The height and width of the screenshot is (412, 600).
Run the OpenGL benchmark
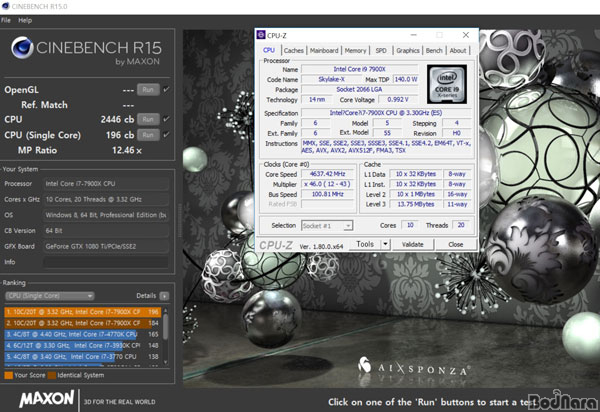point(148,90)
